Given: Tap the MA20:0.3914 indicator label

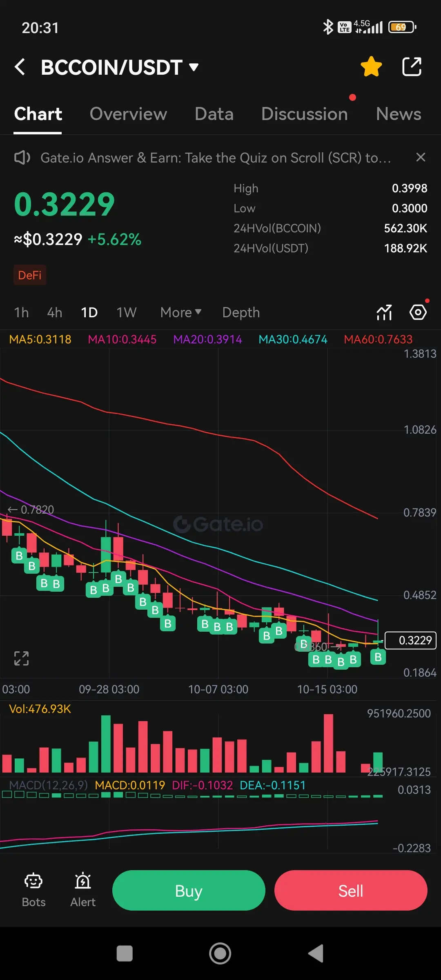Looking at the screenshot, I should (207, 339).
